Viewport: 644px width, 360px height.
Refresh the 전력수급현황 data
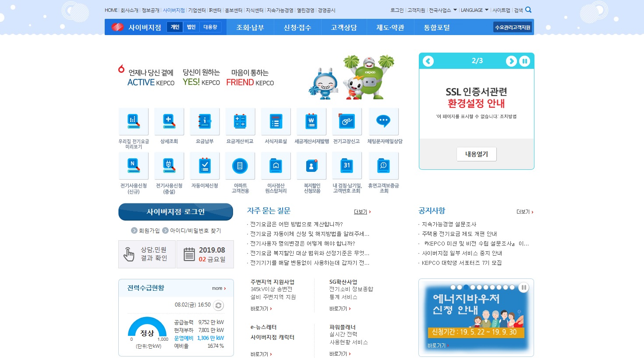[x=219, y=305]
